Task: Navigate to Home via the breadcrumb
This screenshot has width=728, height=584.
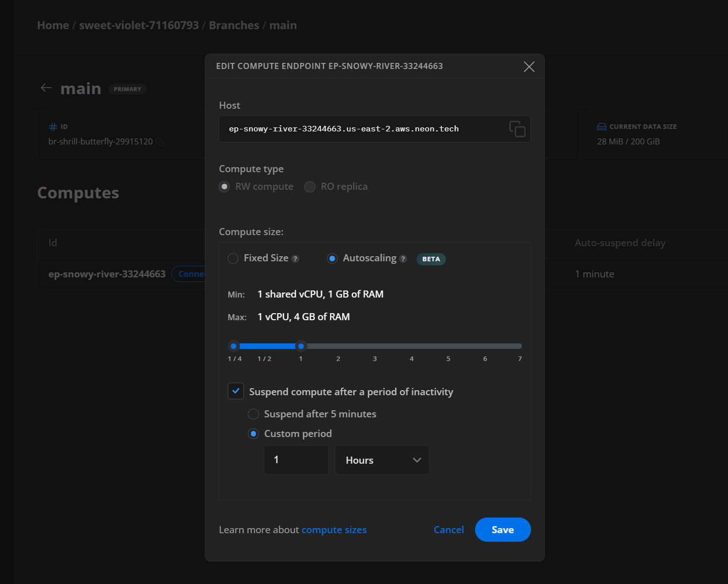Action: [x=53, y=25]
